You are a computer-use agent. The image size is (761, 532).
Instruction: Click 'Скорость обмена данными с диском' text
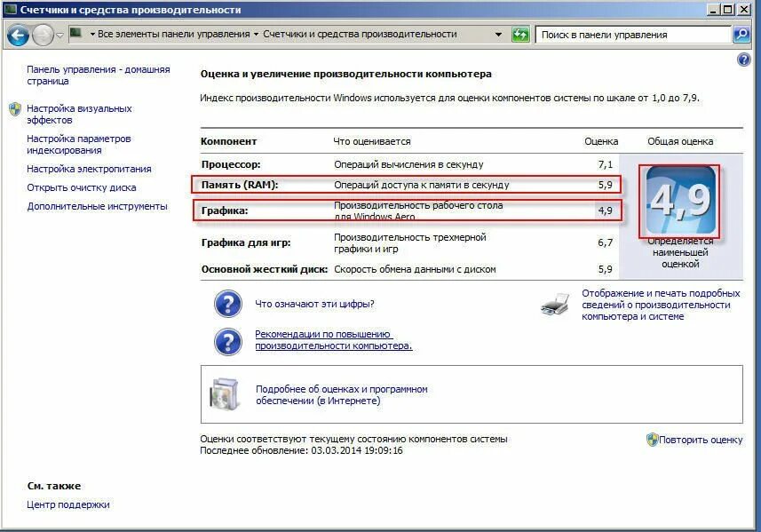[x=415, y=269]
